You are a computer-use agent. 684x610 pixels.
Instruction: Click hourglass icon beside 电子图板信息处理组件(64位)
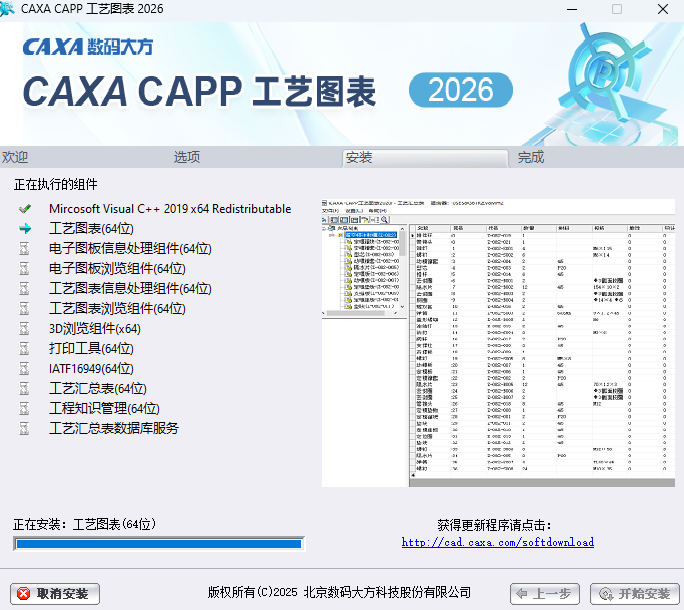click(24, 248)
